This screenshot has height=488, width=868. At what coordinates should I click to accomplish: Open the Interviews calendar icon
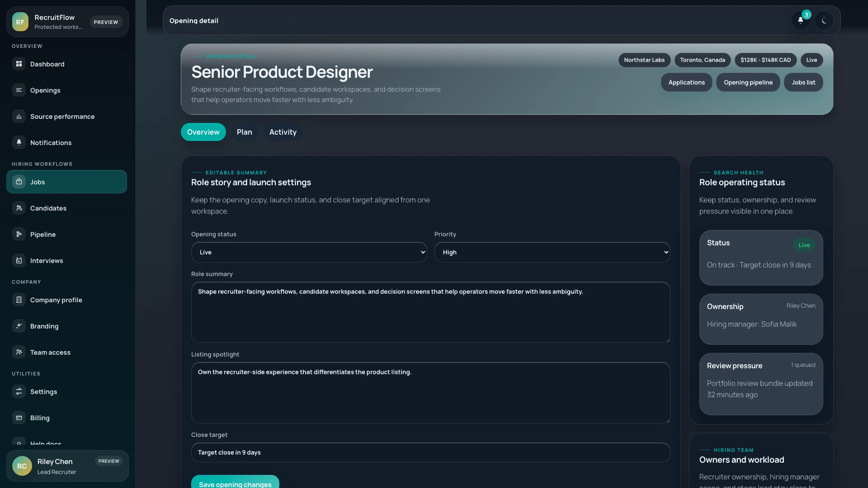[19, 261]
